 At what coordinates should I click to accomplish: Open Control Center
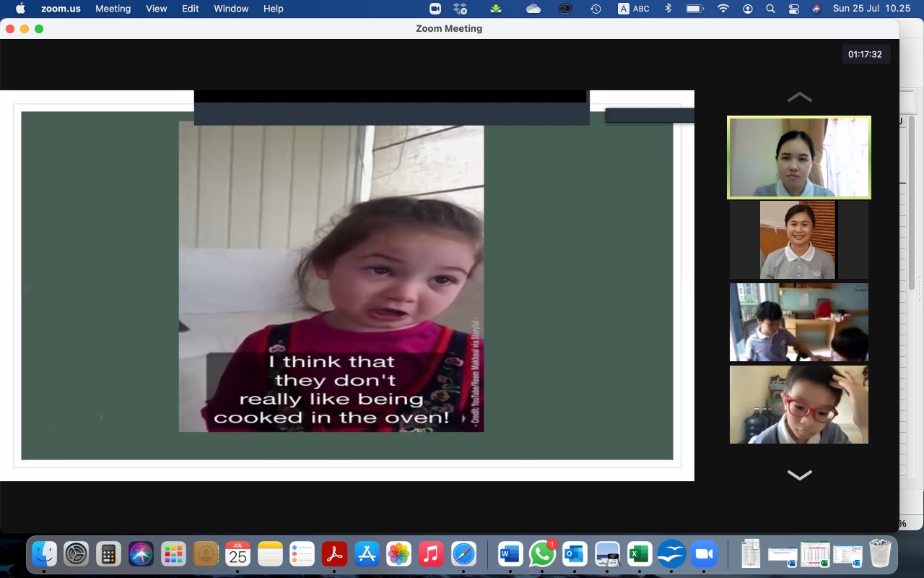tap(793, 9)
